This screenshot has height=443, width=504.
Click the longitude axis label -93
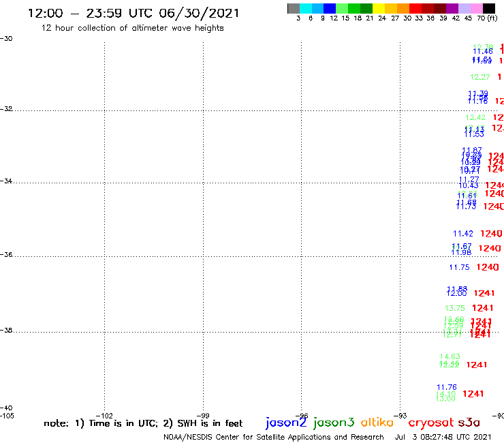[400, 416]
